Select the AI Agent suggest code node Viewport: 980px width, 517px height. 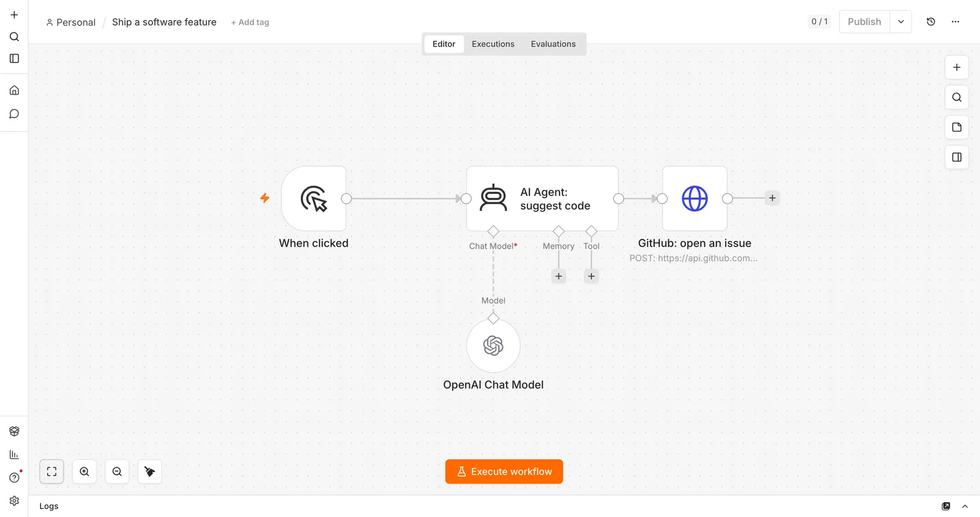pyautogui.click(x=542, y=198)
